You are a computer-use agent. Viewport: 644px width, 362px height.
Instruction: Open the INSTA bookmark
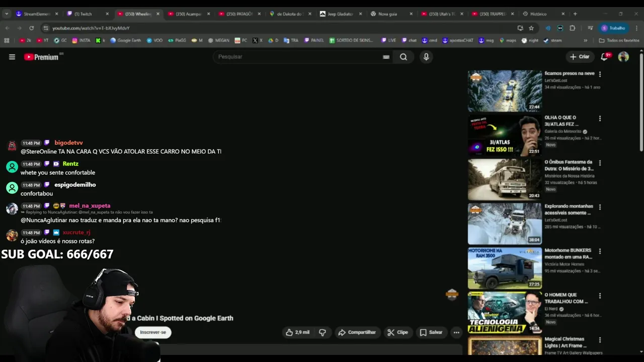click(82, 40)
